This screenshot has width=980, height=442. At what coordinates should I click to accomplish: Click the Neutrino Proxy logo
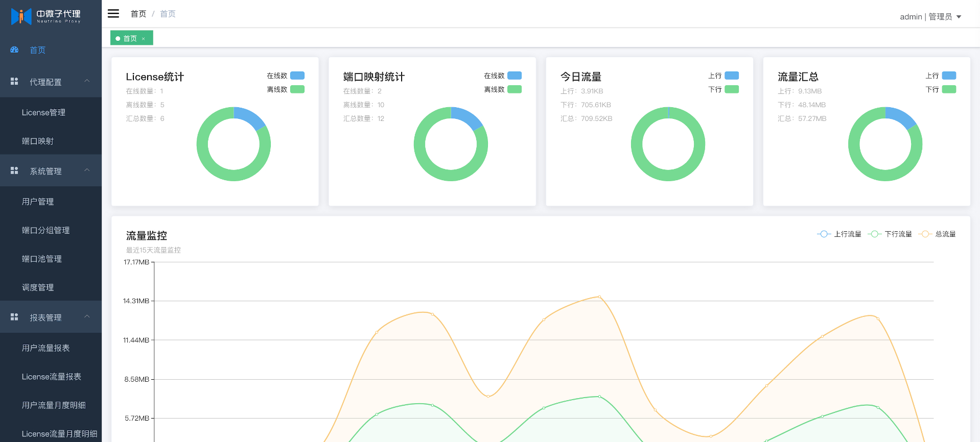pos(46,16)
